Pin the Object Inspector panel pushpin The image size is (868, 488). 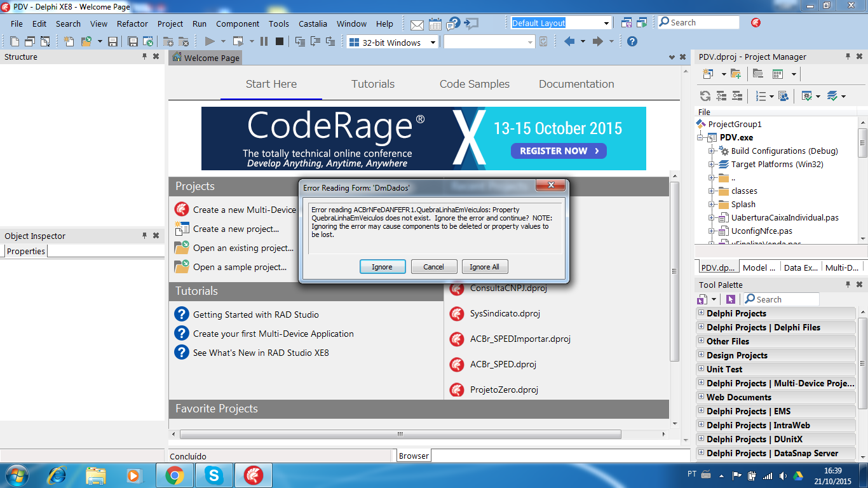[145, 236]
